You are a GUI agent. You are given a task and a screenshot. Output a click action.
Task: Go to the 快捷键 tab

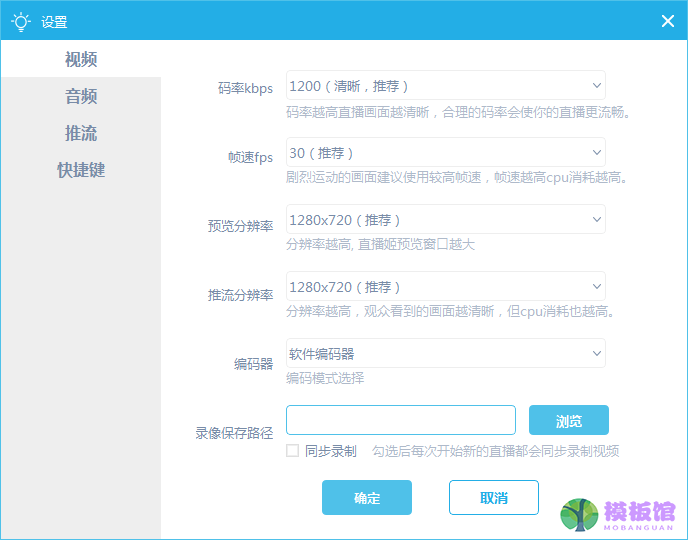click(81, 170)
